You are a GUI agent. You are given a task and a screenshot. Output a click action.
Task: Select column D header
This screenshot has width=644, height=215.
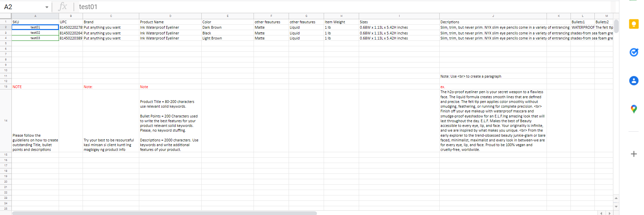click(x=170, y=16)
